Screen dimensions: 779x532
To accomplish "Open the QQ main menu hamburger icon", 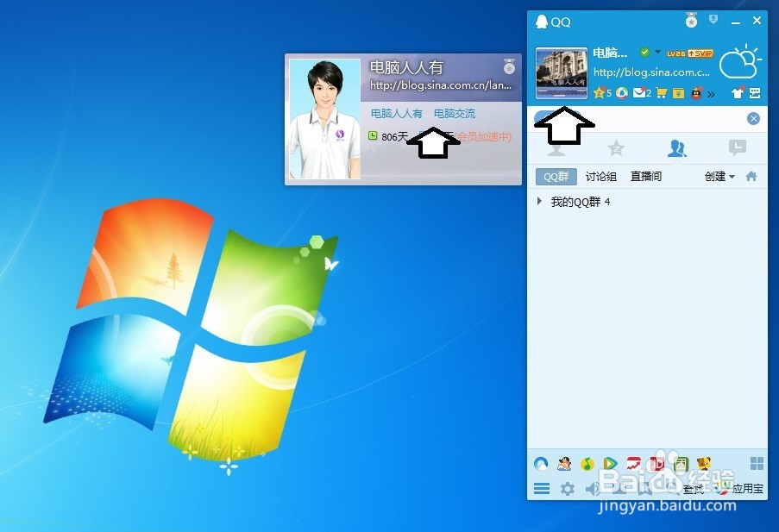I will coord(542,489).
